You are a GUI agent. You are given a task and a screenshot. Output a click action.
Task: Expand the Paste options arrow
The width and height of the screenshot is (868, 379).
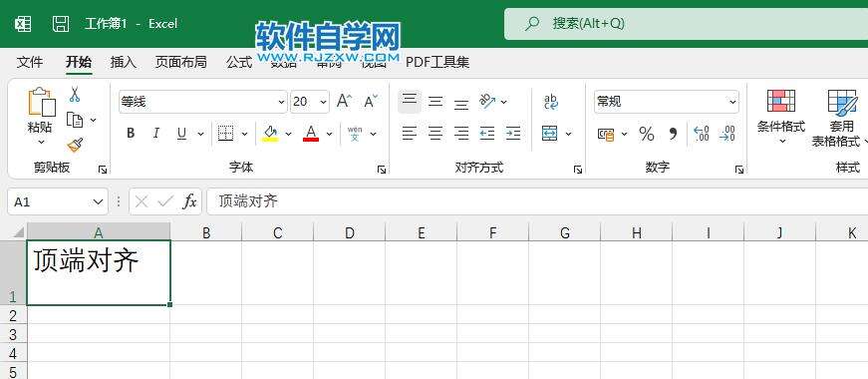click(x=41, y=143)
